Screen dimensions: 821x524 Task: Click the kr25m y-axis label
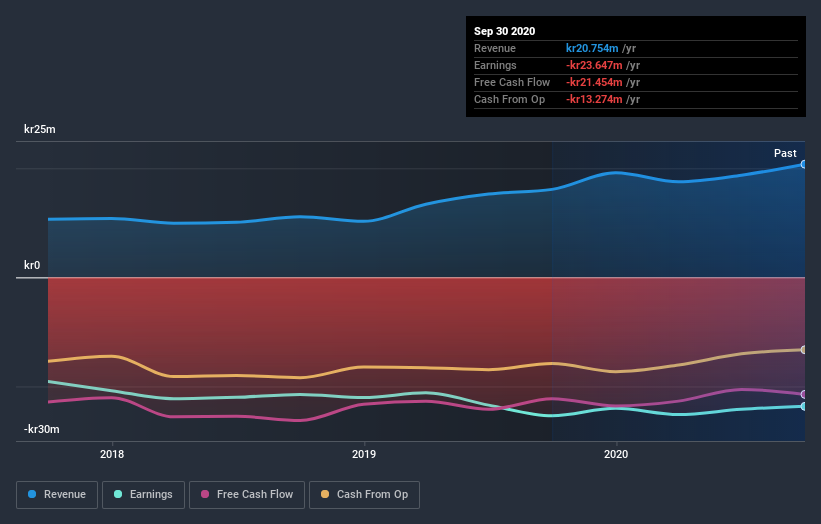point(40,129)
